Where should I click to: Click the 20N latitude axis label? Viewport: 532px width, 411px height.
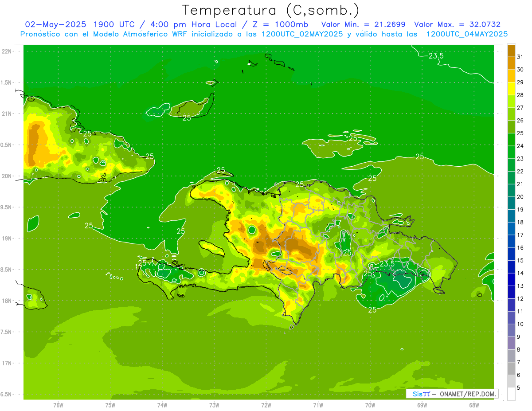click(7, 176)
